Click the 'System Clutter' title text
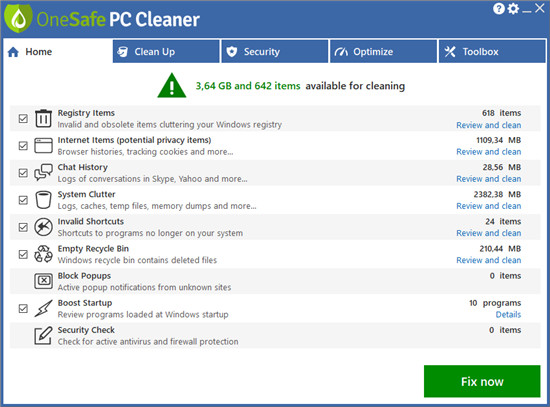This screenshot has height=407, width=550. (87, 194)
